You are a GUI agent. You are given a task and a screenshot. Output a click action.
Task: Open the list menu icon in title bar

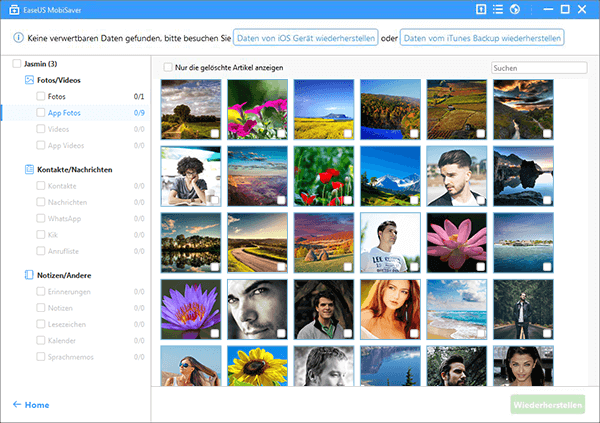tap(498, 10)
